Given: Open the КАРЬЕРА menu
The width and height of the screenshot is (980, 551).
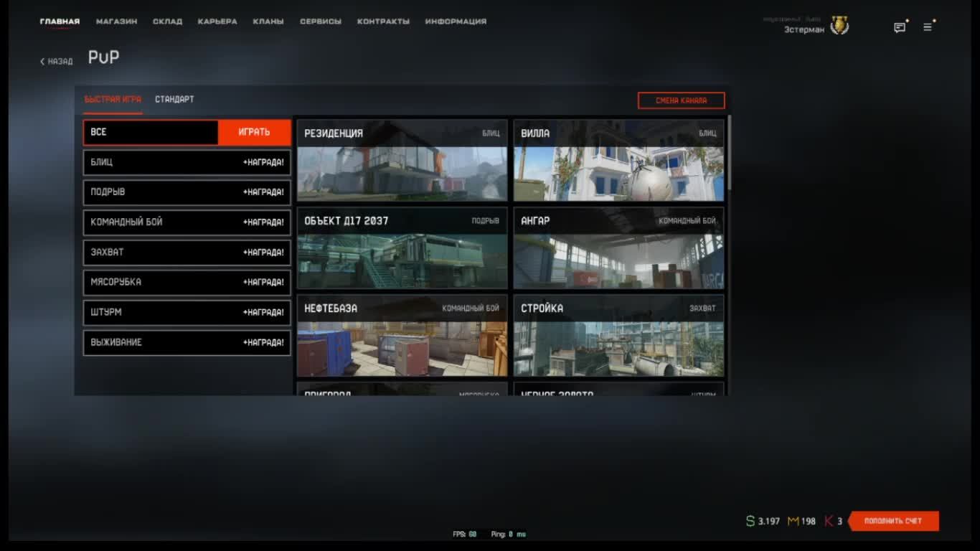Looking at the screenshot, I should (x=217, y=22).
